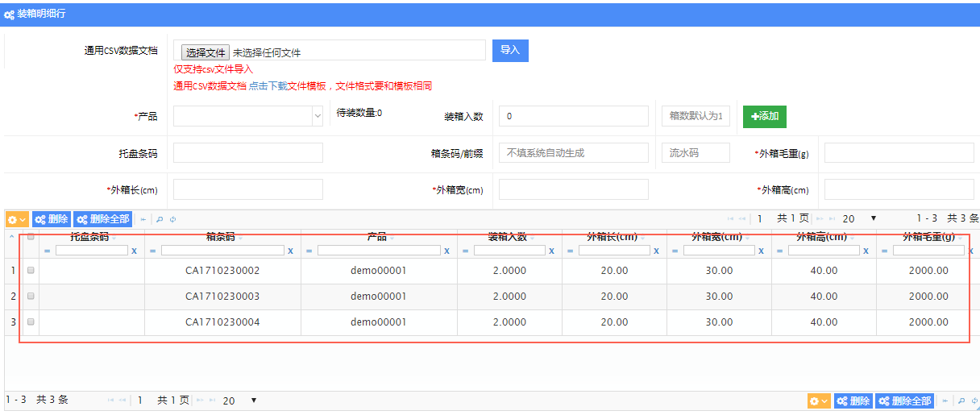The height and width of the screenshot is (415, 980).
Task: Open orange gear dropdown below the table
Action: 819,400
